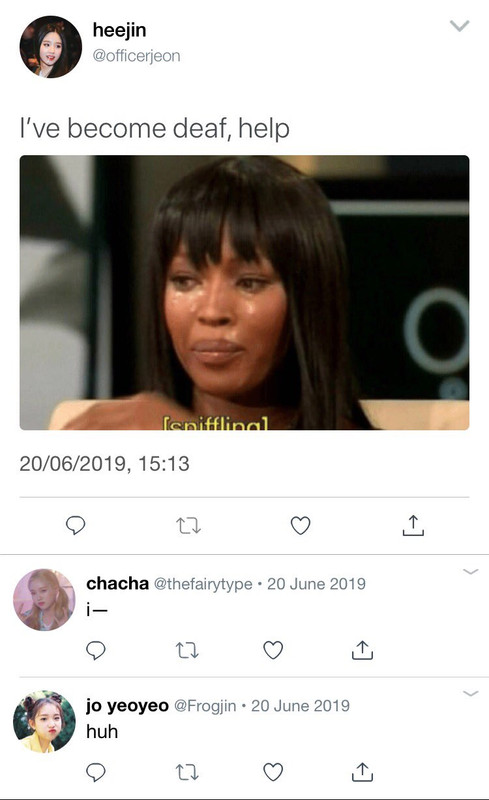Viewport: 489px width, 800px height.
Task: Reply to chacha's comment
Action: pos(95,650)
